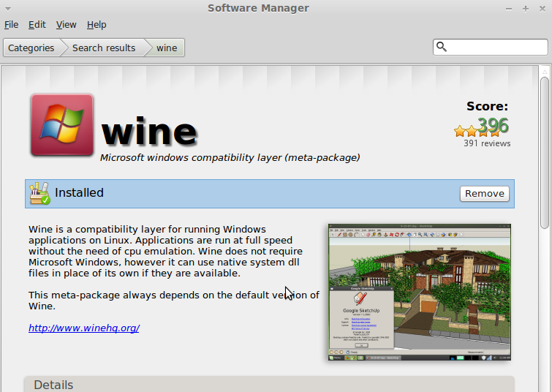Open the winehq.org website link
Image resolution: width=552 pixels, height=392 pixels.
[84, 328]
